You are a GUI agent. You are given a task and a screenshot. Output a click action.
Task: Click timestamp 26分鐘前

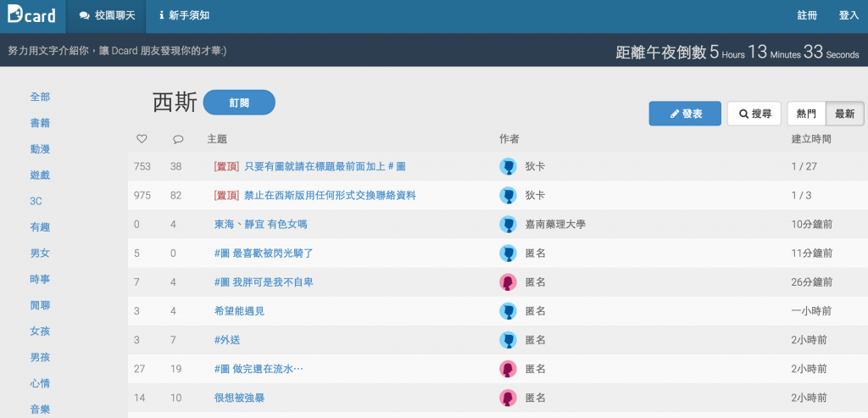tap(811, 282)
